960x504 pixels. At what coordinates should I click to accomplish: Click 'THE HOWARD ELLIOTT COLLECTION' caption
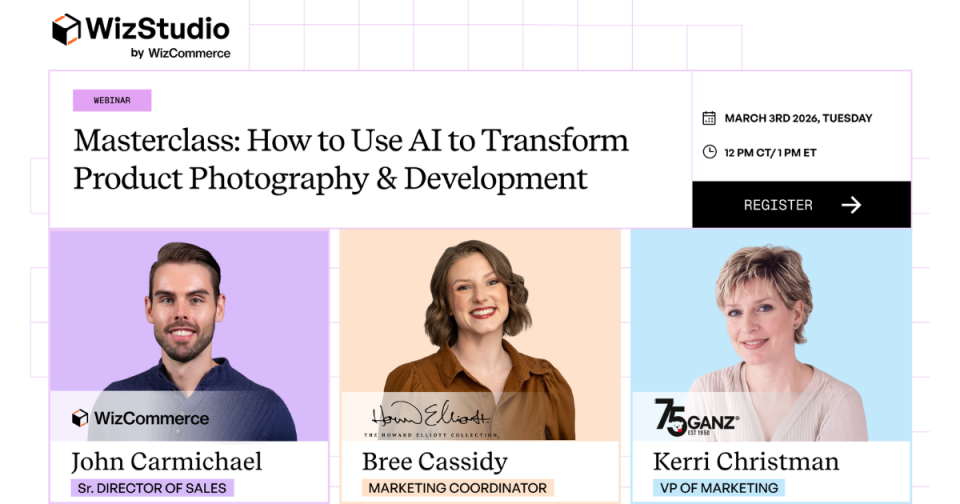(x=431, y=435)
